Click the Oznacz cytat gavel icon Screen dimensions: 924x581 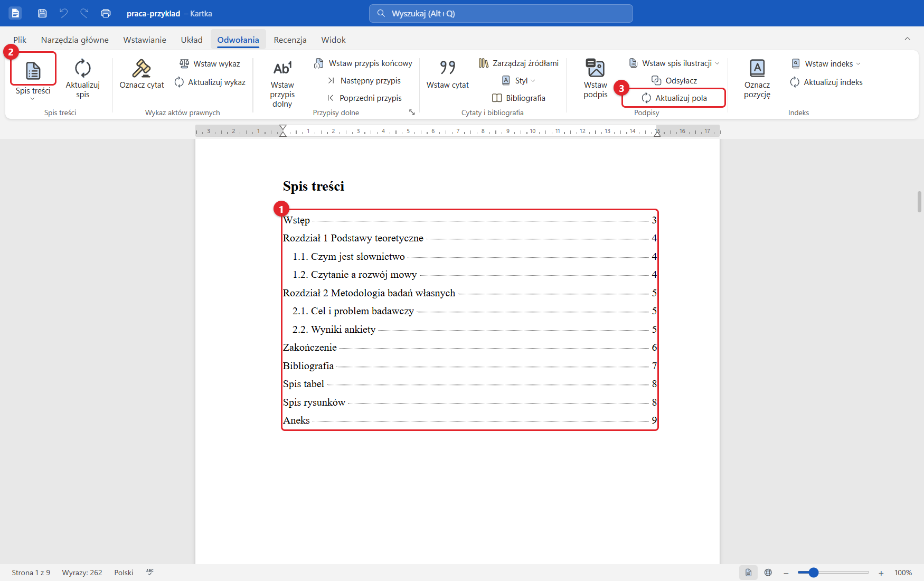coord(142,68)
